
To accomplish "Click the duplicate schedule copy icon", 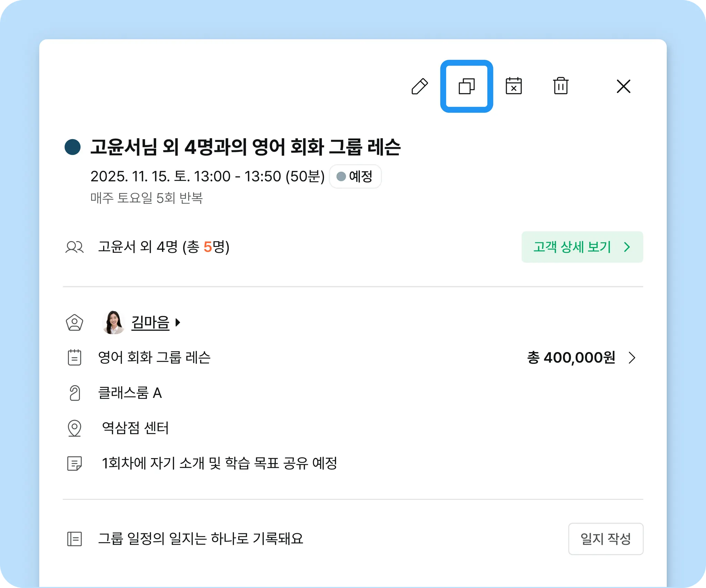I will tap(466, 86).
